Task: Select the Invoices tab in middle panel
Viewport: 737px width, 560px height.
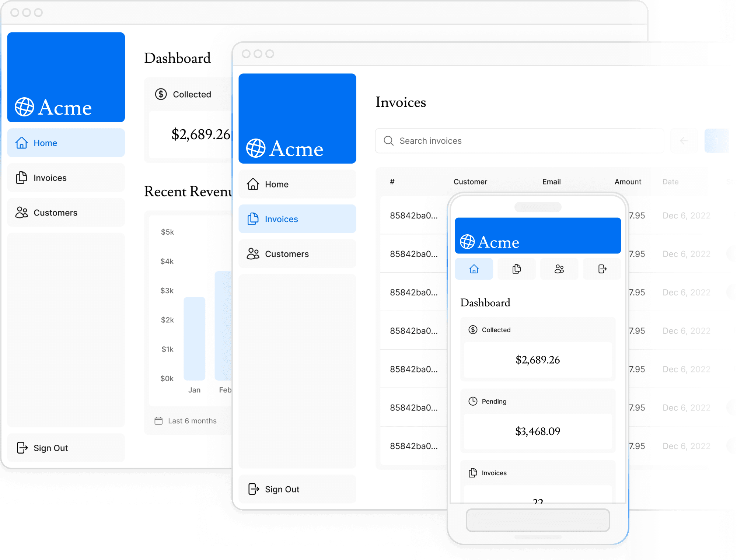Action: (x=298, y=218)
